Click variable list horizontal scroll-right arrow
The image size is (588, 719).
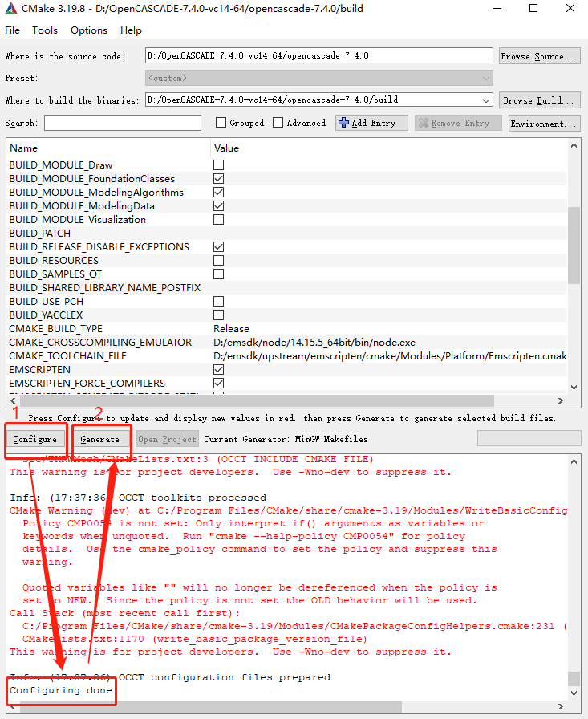(x=561, y=400)
